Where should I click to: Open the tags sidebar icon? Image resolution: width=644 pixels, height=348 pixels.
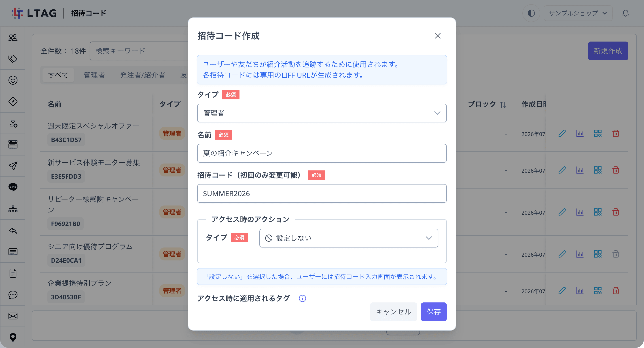[x=13, y=59]
